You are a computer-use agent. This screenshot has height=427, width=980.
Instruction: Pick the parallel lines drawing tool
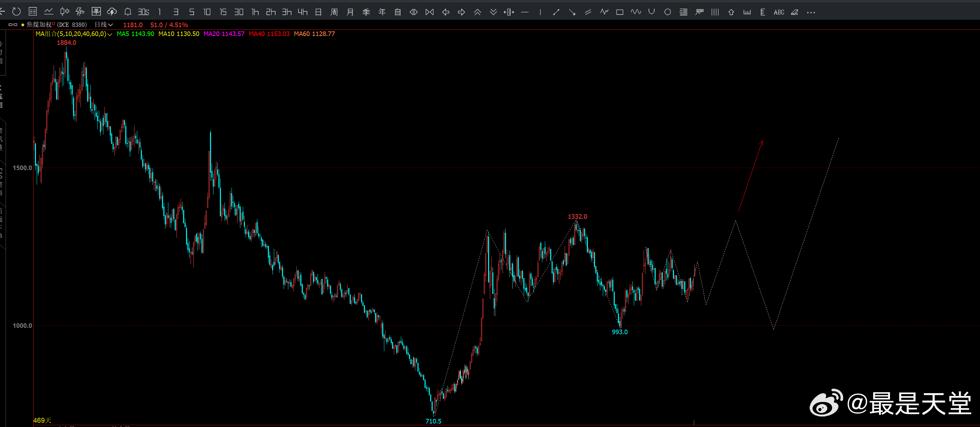[x=588, y=12]
